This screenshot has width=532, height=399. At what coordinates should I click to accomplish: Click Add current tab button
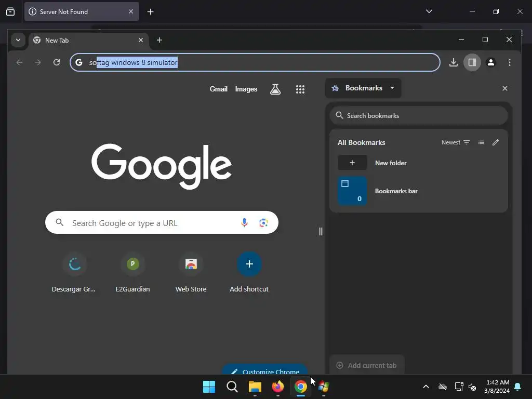click(x=367, y=365)
